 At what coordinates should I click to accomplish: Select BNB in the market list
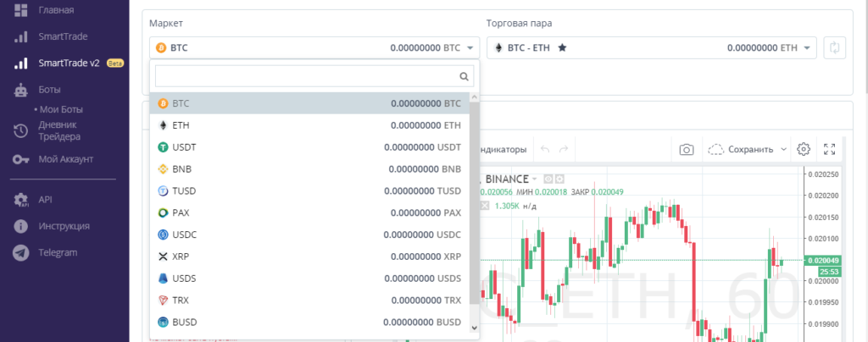(x=309, y=169)
